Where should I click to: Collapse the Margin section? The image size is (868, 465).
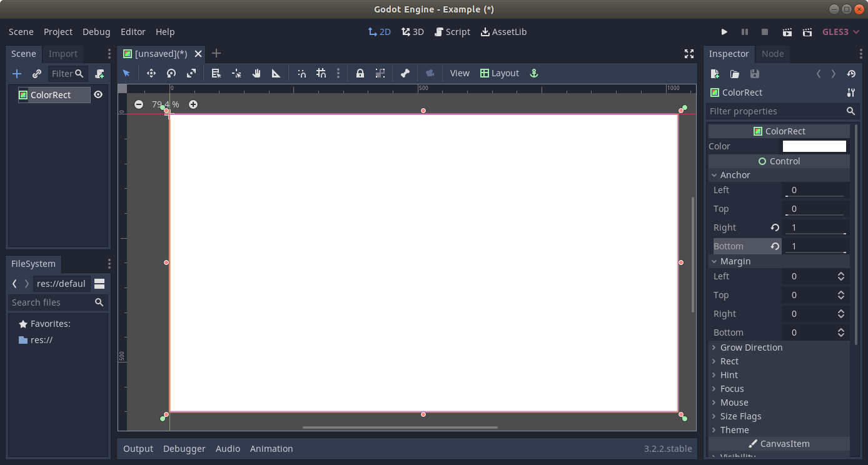[x=779, y=261]
